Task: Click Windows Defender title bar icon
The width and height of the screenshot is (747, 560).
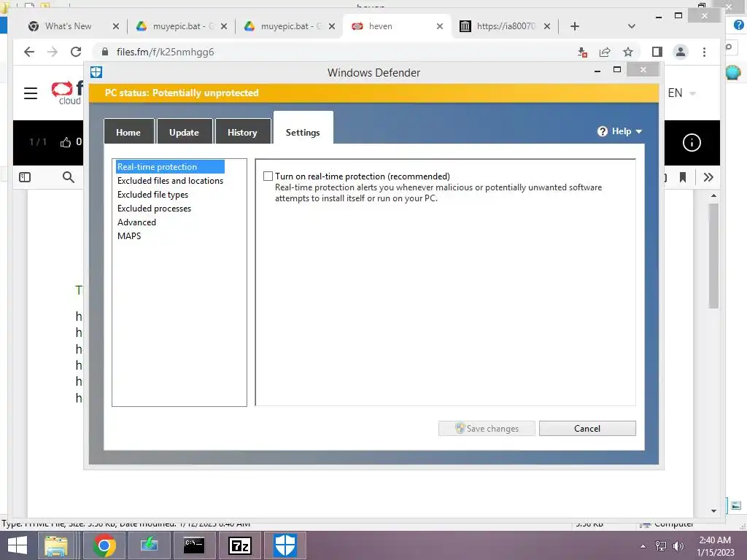Action: point(96,72)
